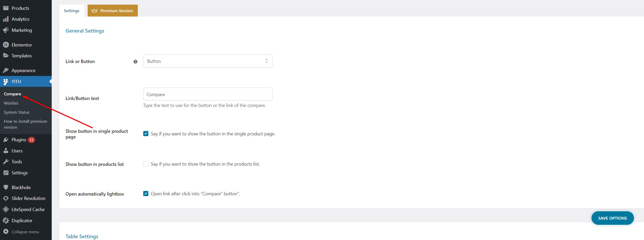Open How to install premium version link
This screenshot has height=240, width=644.
coord(25,124)
